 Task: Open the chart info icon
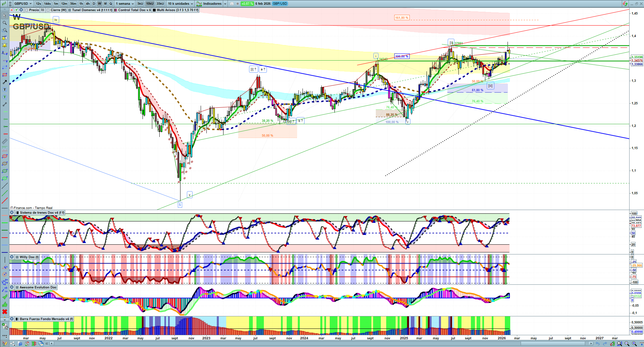pos(232,4)
